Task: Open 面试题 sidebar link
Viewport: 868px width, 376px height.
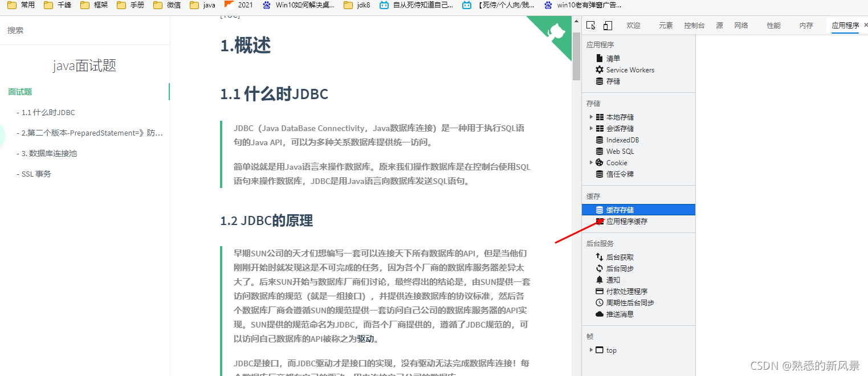Action: point(20,92)
